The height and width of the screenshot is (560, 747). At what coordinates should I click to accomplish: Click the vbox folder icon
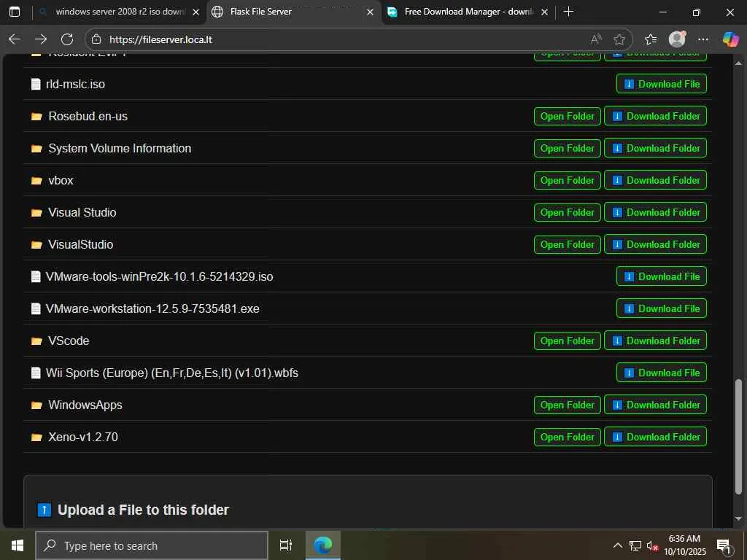tap(36, 181)
